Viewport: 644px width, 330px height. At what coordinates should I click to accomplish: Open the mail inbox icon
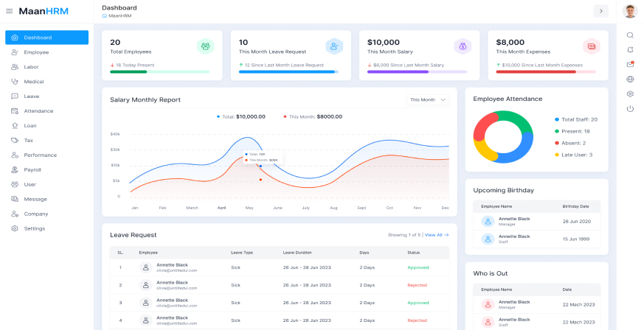click(x=630, y=64)
